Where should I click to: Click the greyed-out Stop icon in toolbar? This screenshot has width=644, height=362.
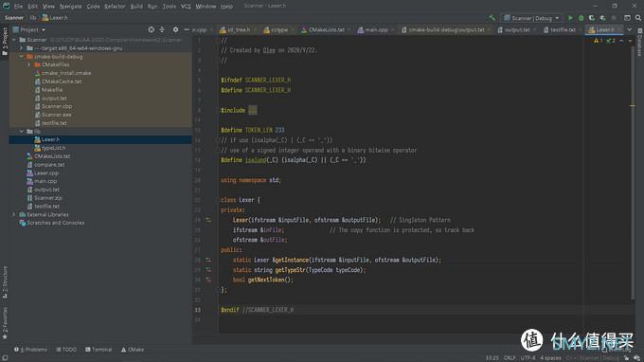pos(614,18)
